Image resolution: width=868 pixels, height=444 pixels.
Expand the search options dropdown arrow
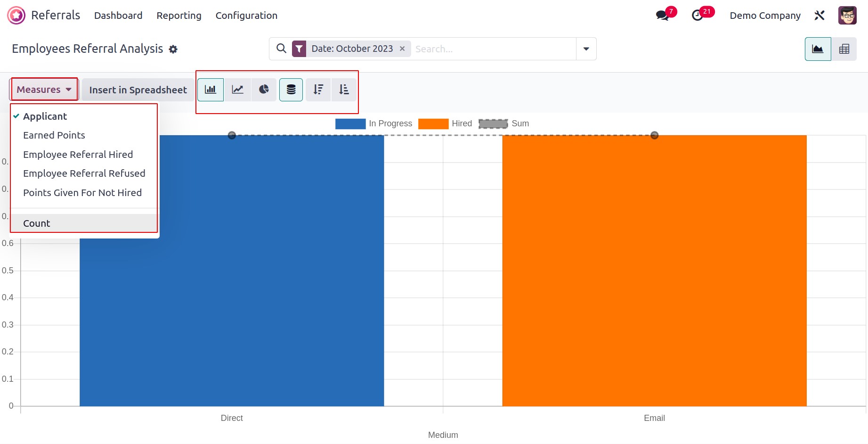click(x=586, y=49)
